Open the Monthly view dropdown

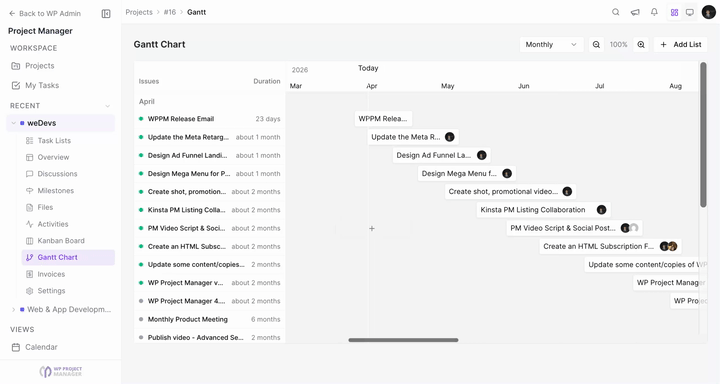(551, 45)
